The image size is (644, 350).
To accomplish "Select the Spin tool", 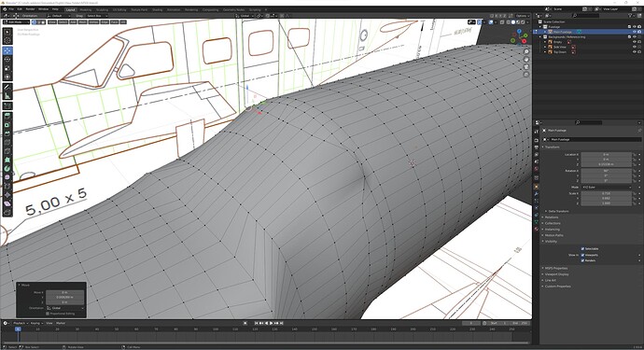I will [x=7, y=168].
